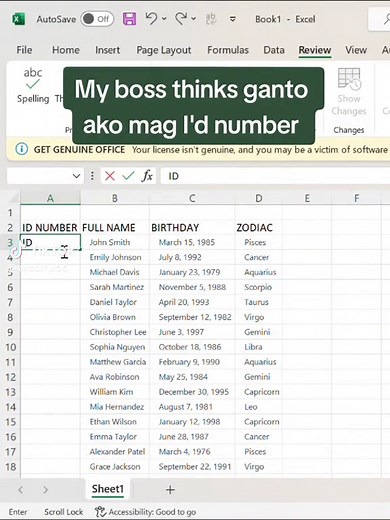Click the Save floppy disk icon
The image size is (390, 520).
[x=129, y=19]
